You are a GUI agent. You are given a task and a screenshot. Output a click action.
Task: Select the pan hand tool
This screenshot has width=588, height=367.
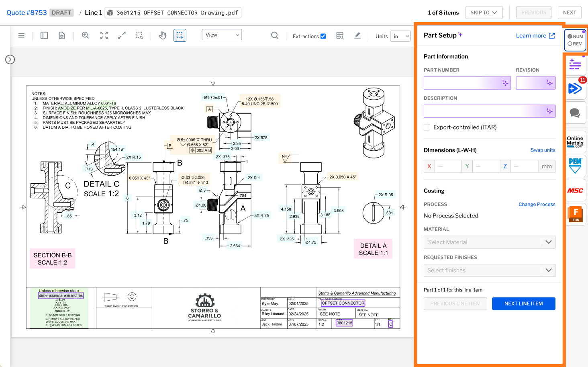click(162, 35)
